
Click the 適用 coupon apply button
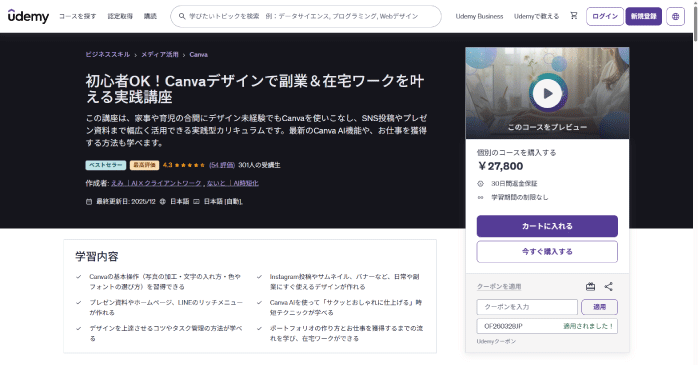[600, 307]
